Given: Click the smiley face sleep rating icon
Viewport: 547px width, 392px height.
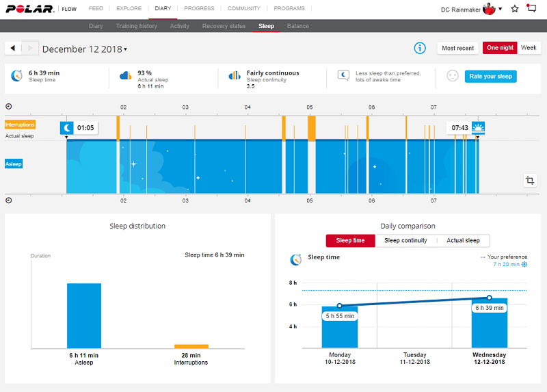Looking at the screenshot, I should click(452, 76).
